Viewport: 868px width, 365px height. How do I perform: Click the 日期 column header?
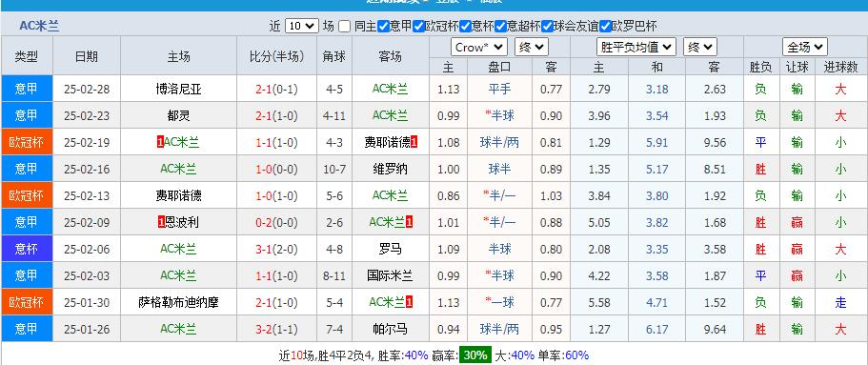(x=87, y=56)
